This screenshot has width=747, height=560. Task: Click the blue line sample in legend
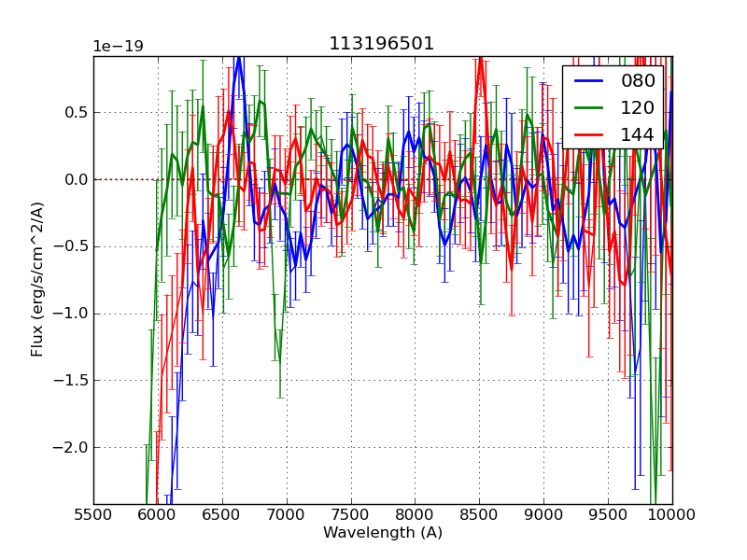pyautogui.click(x=589, y=81)
